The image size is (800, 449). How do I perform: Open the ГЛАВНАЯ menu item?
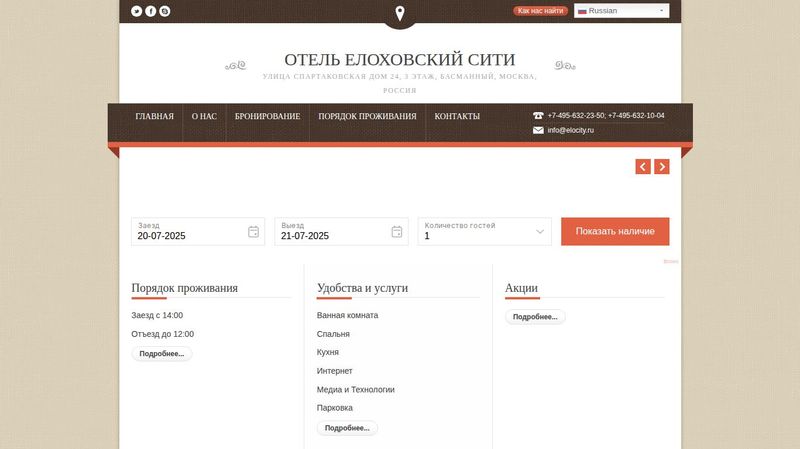pyautogui.click(x=155, y=117)
